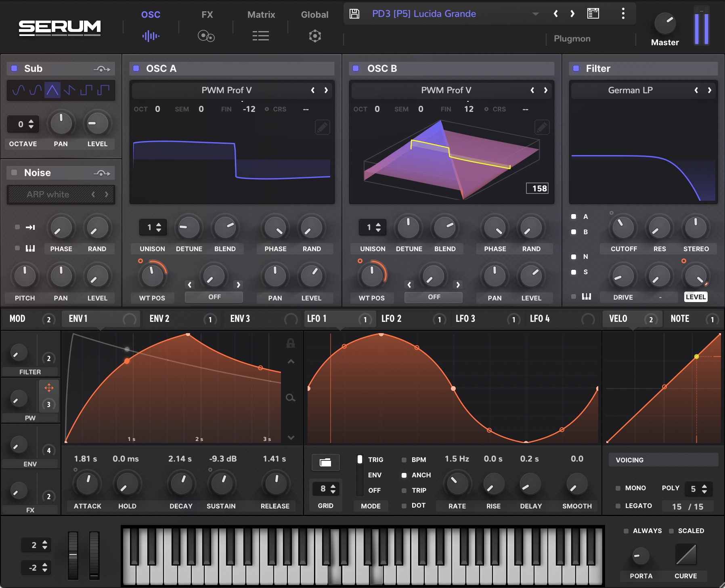Viewport: 725px width, 588px height.
Task: Select the LFO 2 tab
Action: pos(413,319)
